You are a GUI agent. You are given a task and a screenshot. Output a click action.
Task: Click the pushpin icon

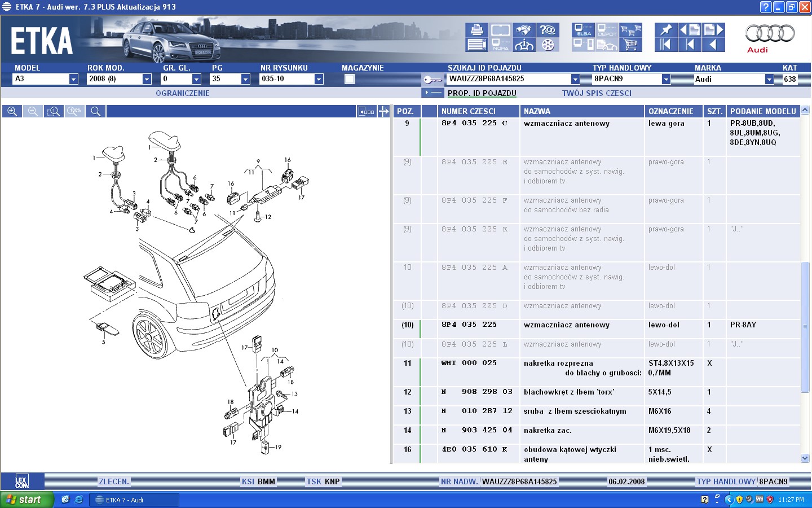coord(666,30)
